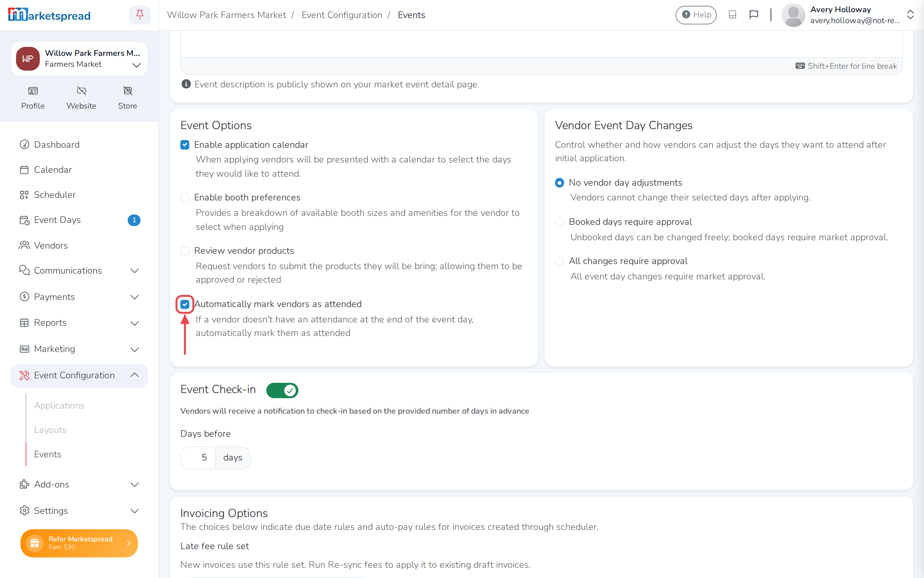Check Review vendor products
Screen dimensions: 924x578
point(185,251)
